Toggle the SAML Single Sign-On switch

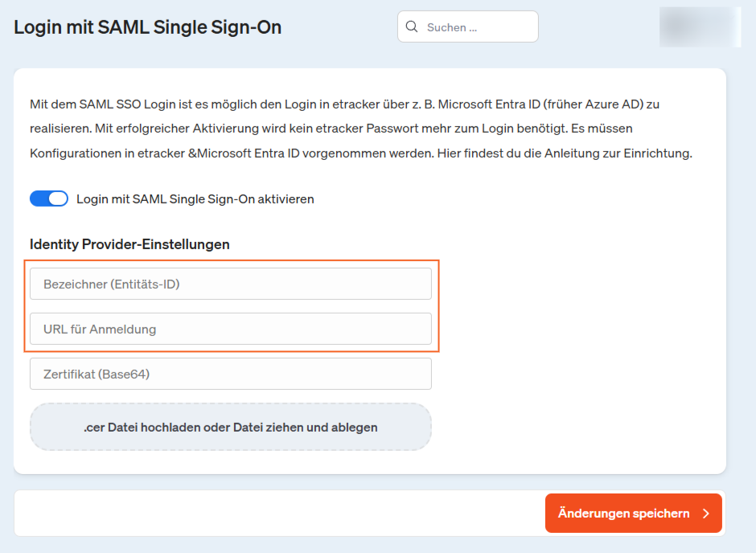49,199
